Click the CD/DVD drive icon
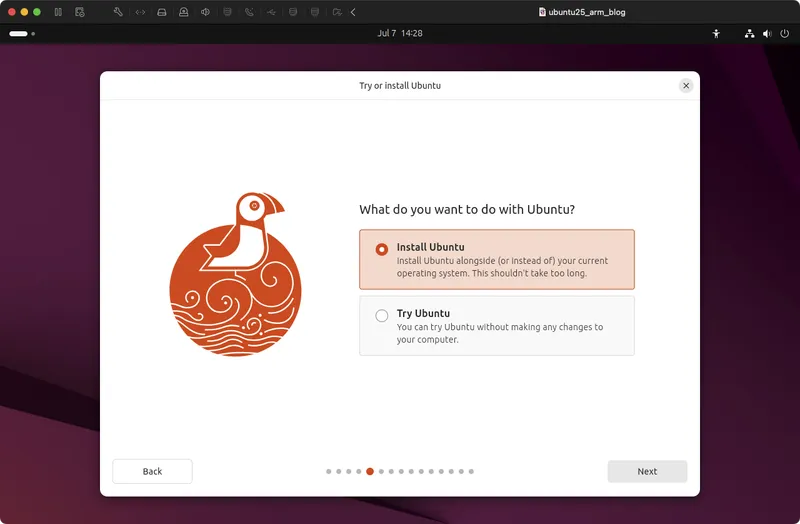 coord(184,12)
